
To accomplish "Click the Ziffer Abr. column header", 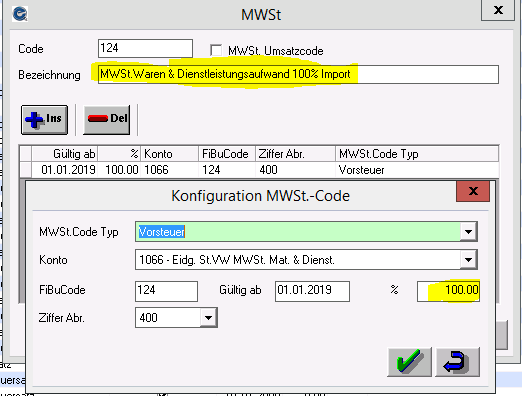I will [x=295, y=154].
